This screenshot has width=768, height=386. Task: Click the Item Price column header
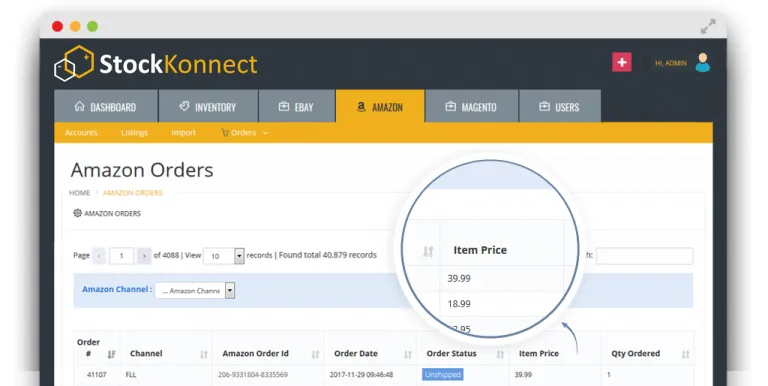[539, 353]
